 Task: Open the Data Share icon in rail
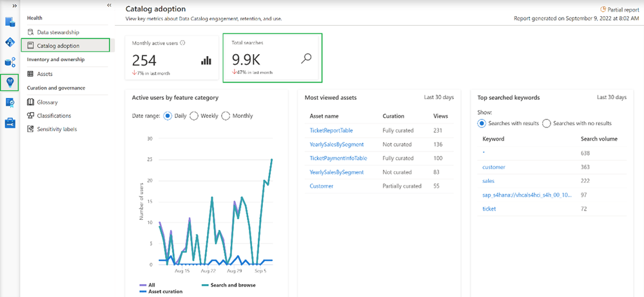click(x=10, y=62)
